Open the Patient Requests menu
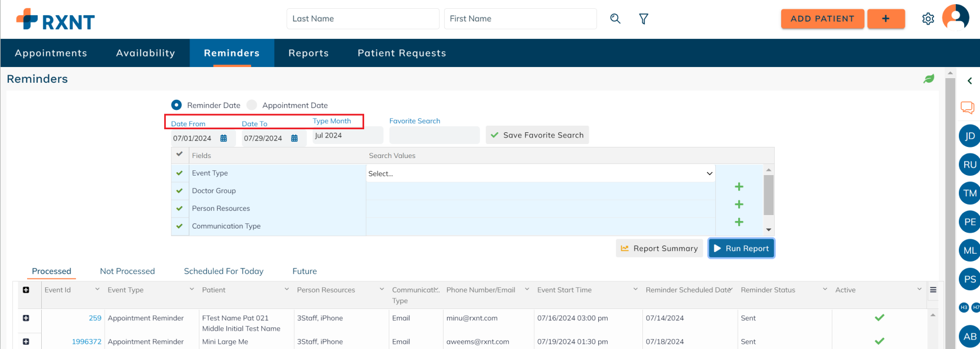980x349 pixels. [x=402, y=53]
